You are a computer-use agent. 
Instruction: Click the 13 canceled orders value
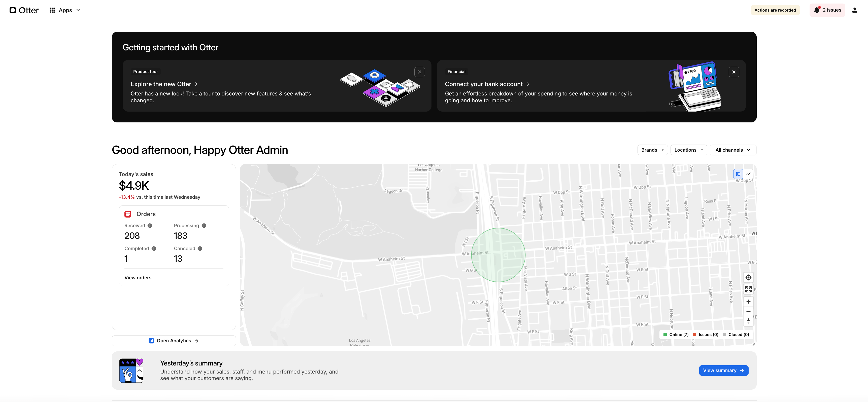point(178,259)
